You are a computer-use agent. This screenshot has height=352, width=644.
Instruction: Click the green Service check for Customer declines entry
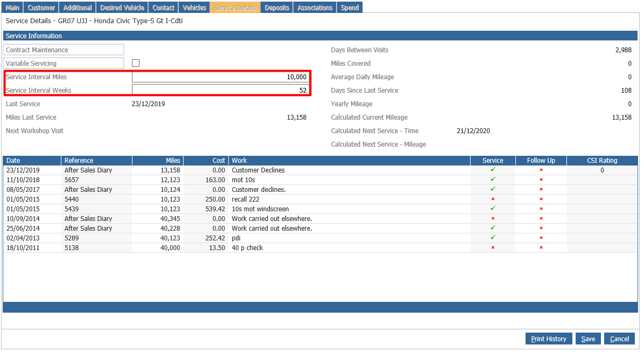tap(492, 189)
